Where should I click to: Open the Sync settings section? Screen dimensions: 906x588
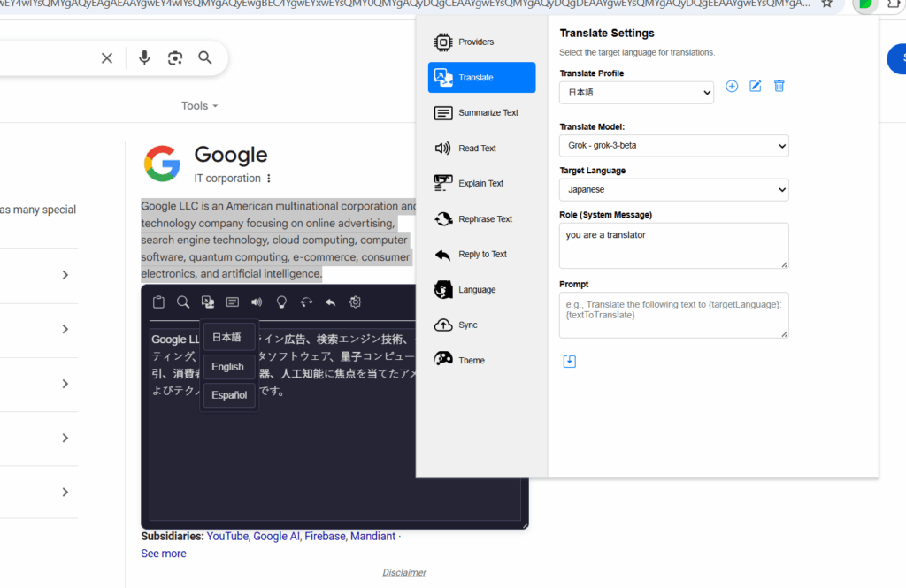(x=481, y=325)
